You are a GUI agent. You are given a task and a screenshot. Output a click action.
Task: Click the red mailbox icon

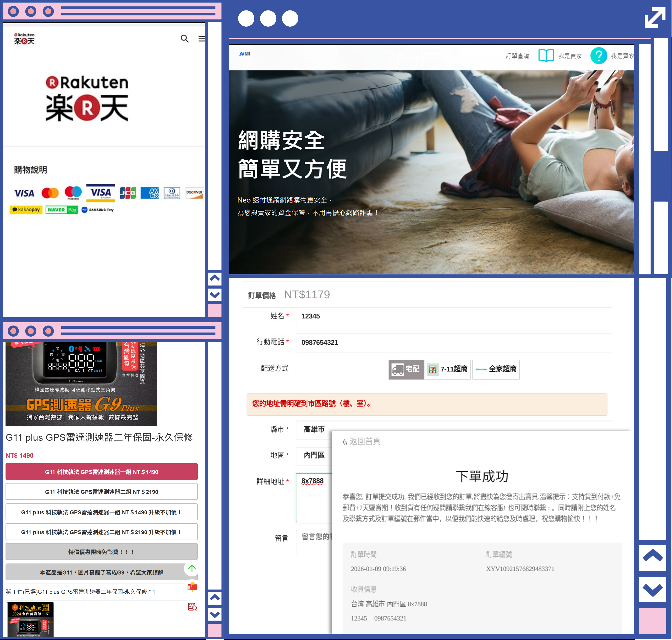pyautogui.click(x=192, y=587)
